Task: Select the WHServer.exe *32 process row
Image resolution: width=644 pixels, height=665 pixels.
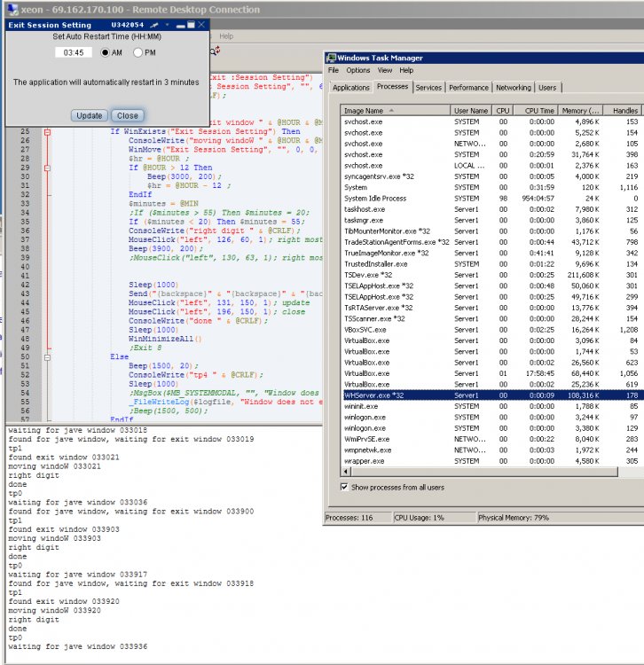Action: [492, 395]
